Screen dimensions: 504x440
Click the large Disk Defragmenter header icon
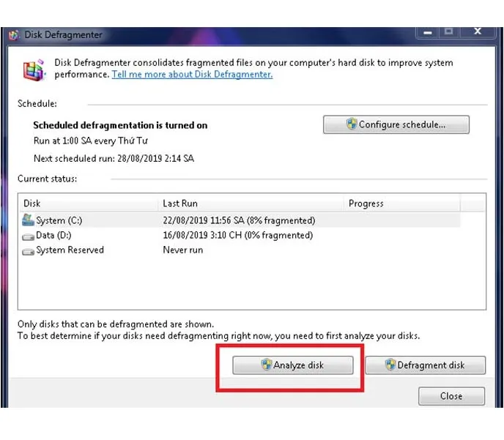pos(34,70)
